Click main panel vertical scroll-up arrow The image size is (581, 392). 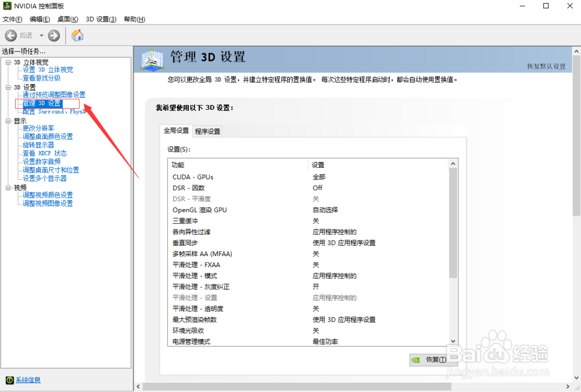[576, 51]
